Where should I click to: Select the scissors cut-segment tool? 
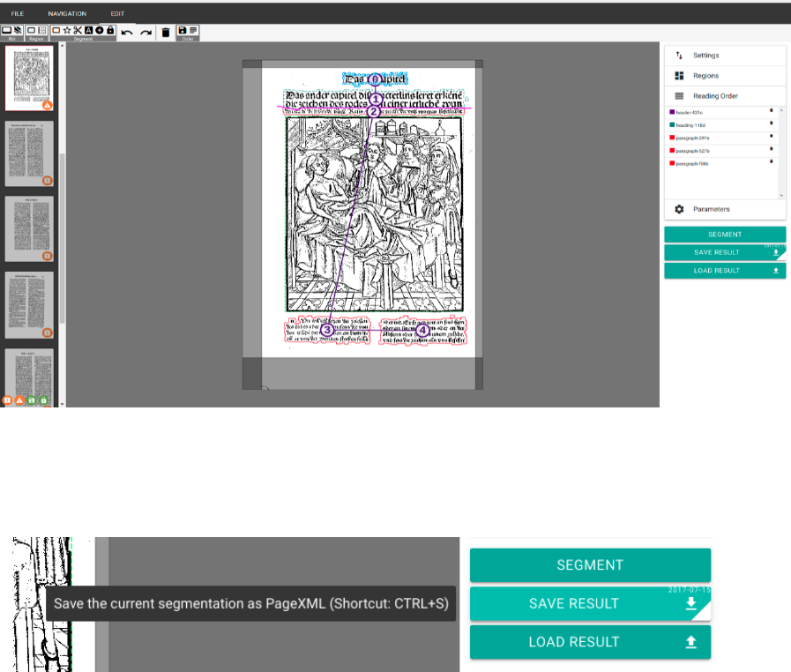click(x=78, y=30)
